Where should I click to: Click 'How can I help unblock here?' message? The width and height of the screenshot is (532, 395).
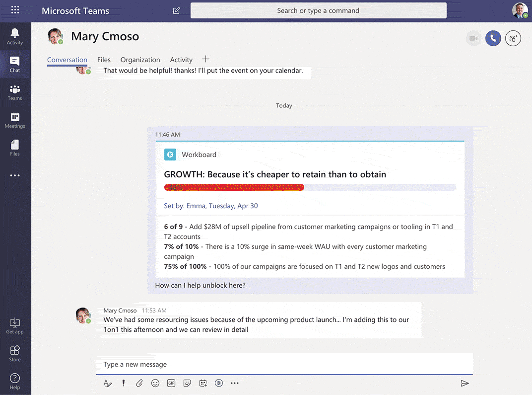click(x=200, y=285)
